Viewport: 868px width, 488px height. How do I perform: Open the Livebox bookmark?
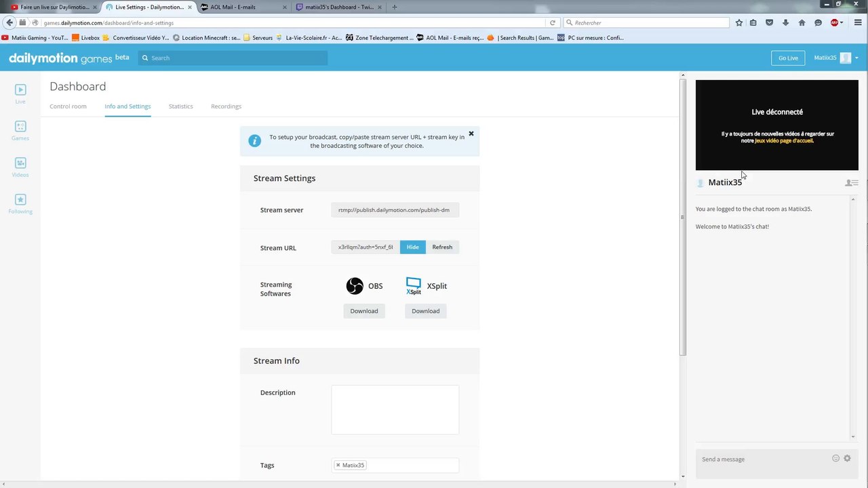coord(85,38)
